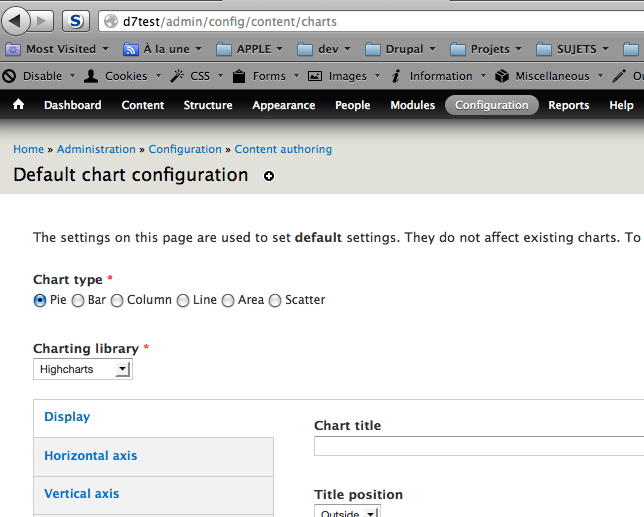This screenshot has width=644, height=517.
Task: Select the Area chart type radio
Action: pyautogui.click(x=228, y=301)
